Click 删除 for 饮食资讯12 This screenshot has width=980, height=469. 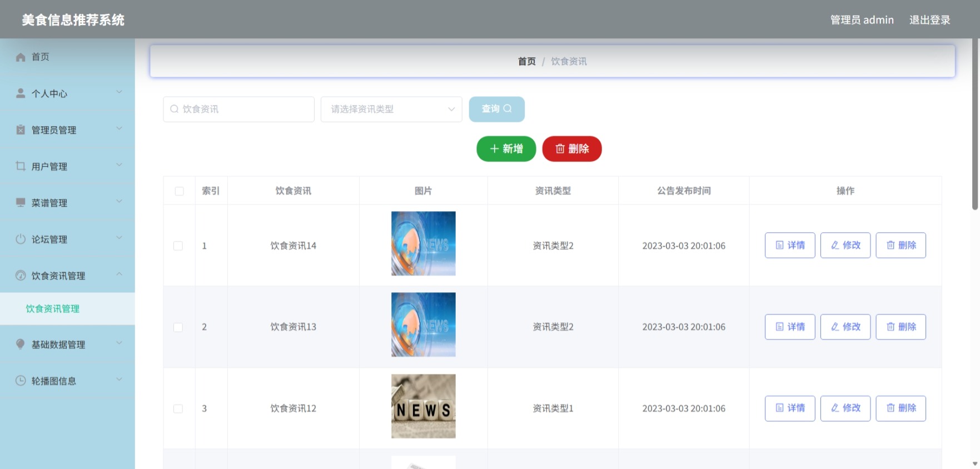point(901,408)
